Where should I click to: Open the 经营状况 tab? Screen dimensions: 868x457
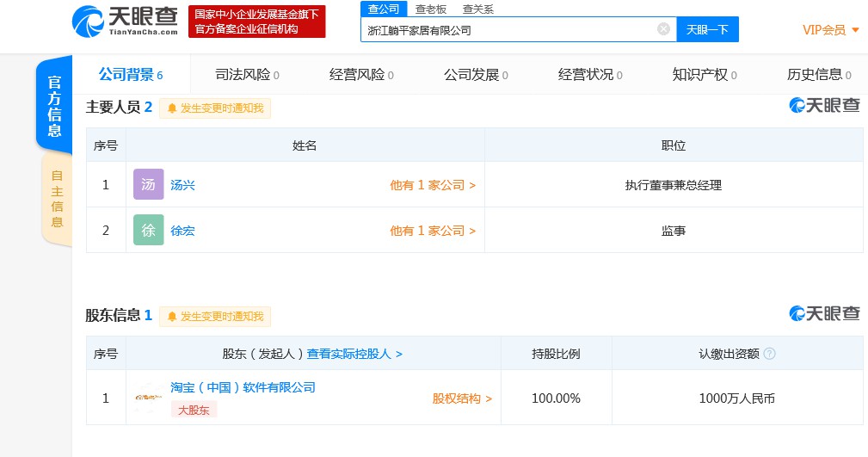(x=590, y=74)
